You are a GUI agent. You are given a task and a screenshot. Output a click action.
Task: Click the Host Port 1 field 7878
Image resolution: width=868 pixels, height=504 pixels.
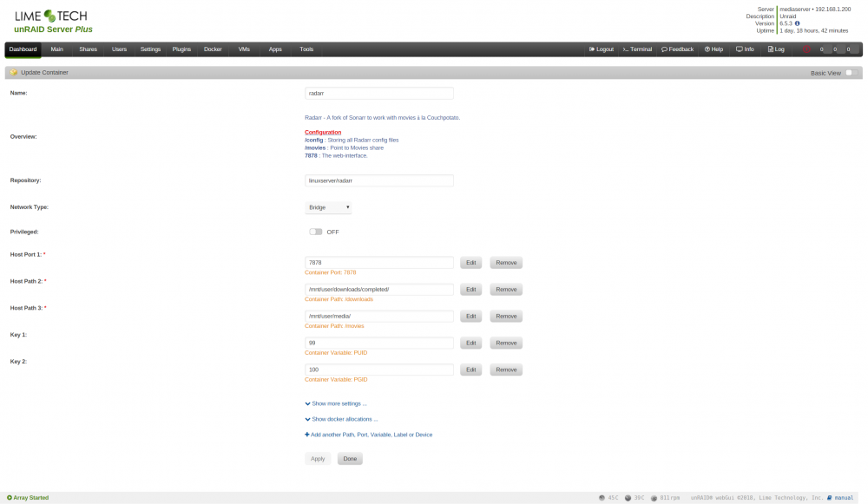[x=379, y=263]
